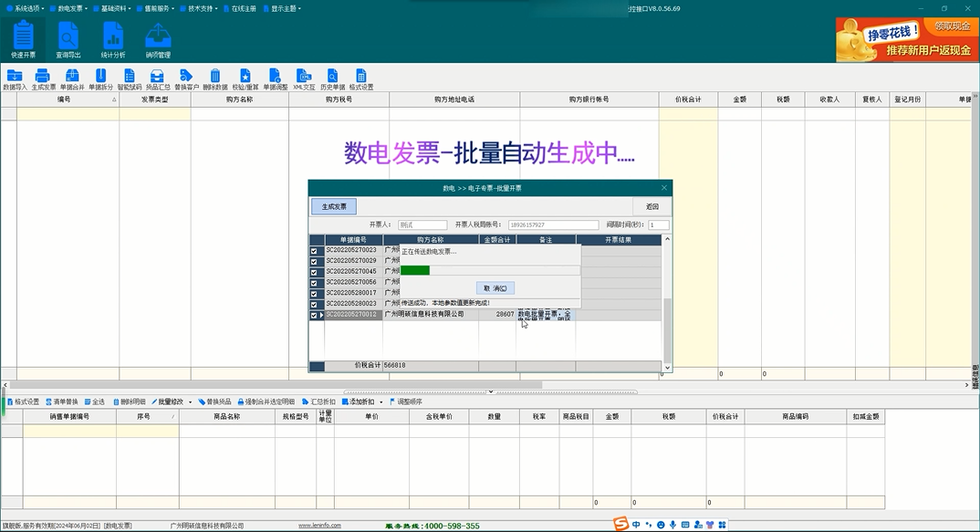Uncheck the SC202205280017 row checkbox
Screen dimensions: 980x532
314,294
